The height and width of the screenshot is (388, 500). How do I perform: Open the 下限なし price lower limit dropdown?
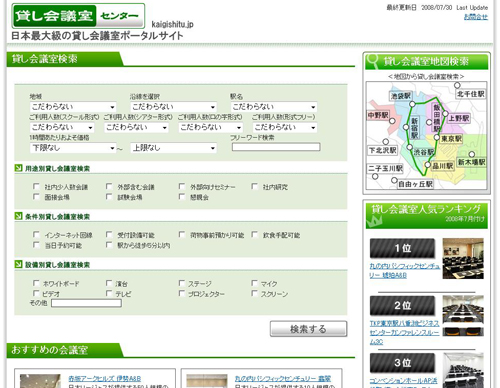point(73,148)
